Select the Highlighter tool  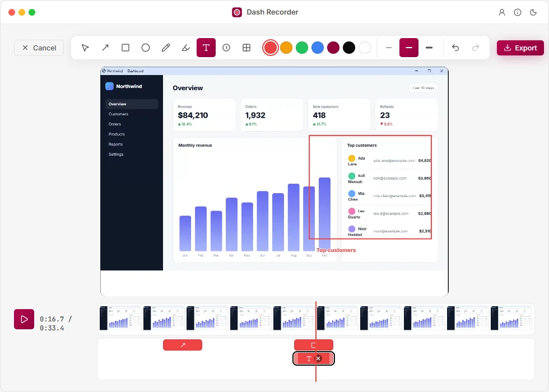186,48
